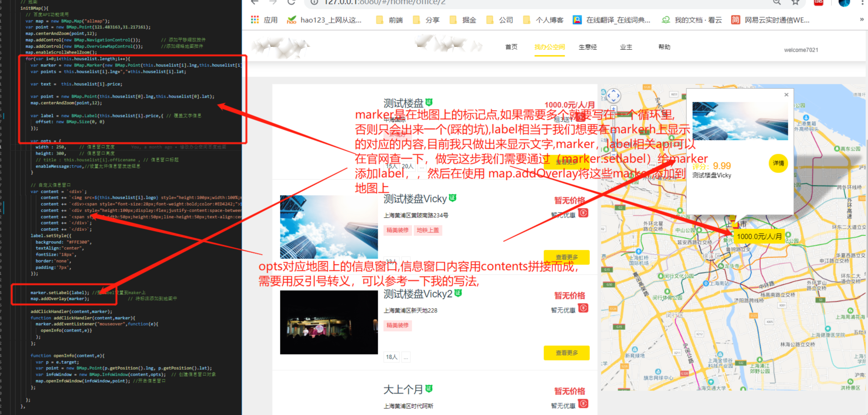Click the 精美装修 tag on 测试楼盘Vicky
The image size is (868, 415).
(x=397, y=230)
